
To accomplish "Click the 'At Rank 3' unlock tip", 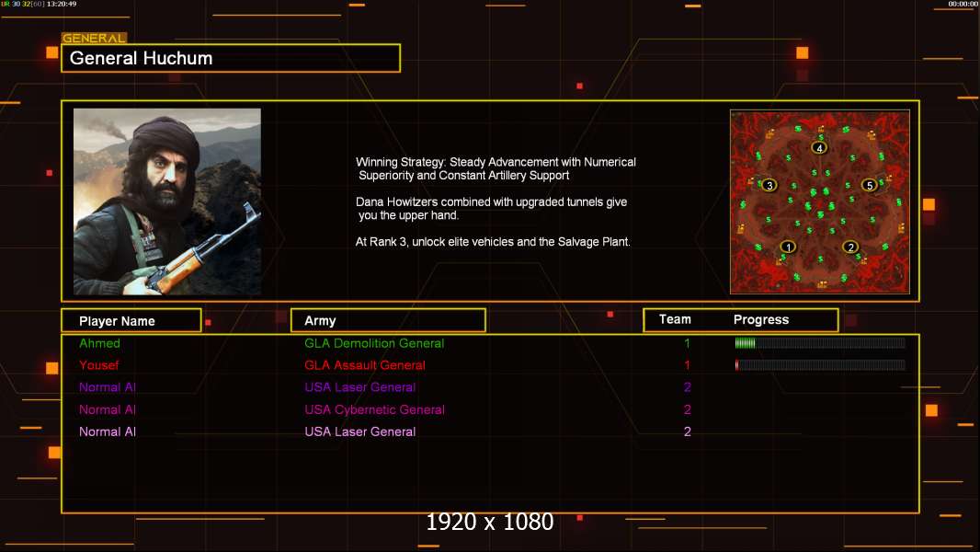I will [x=493, y=242].
